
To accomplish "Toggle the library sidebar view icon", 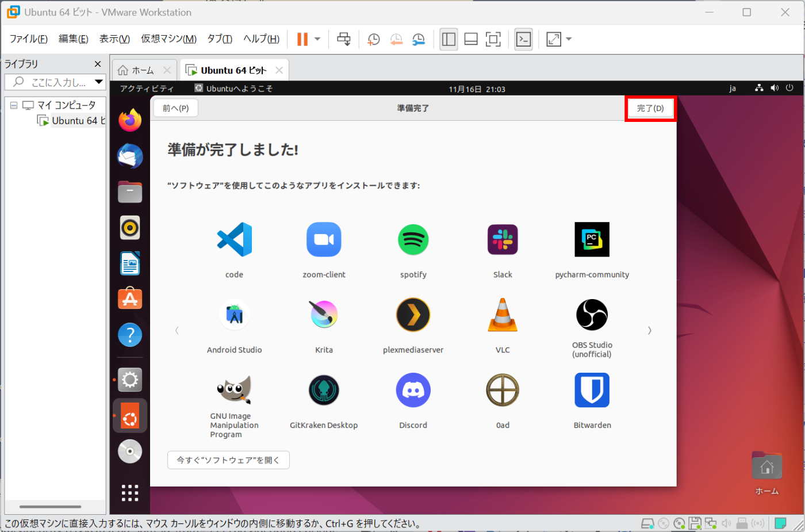I will tap(448, 39).
